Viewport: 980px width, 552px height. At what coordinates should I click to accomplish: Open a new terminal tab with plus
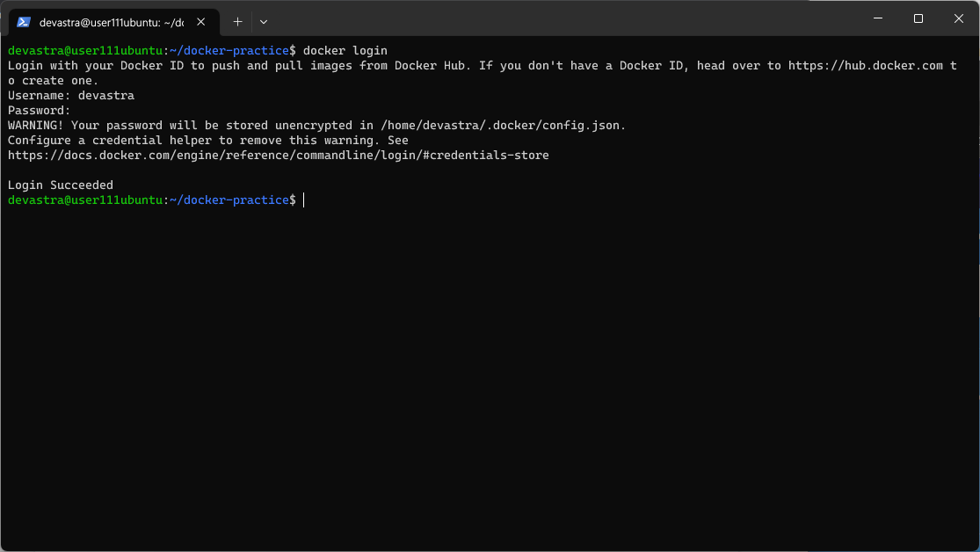tap(237, 22)
